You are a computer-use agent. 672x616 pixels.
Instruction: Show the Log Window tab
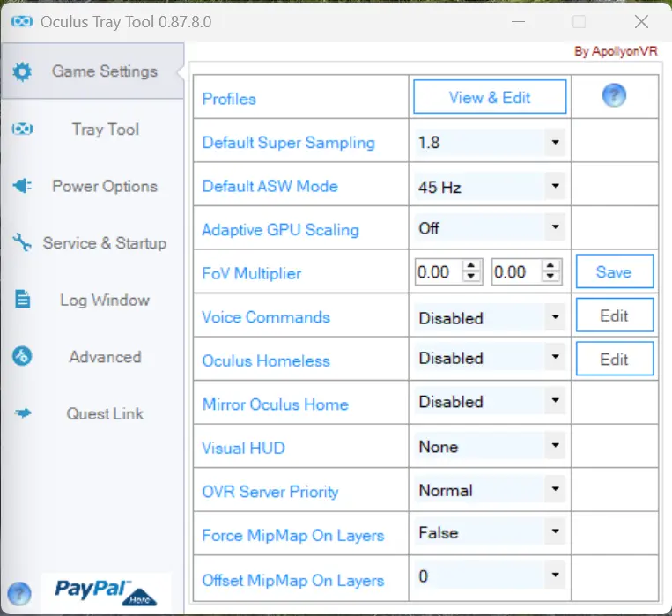pyautogui.click(x=92, y=300)
